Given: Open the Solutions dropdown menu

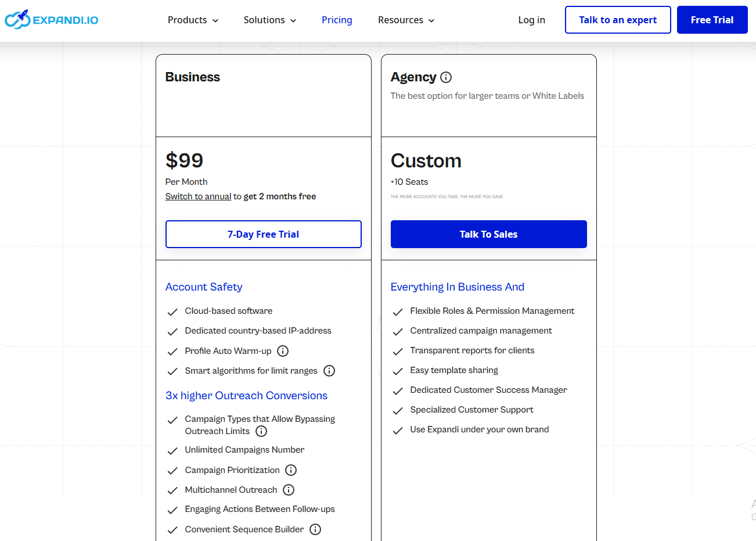Looking at the screenshot, I should [269, 20].
